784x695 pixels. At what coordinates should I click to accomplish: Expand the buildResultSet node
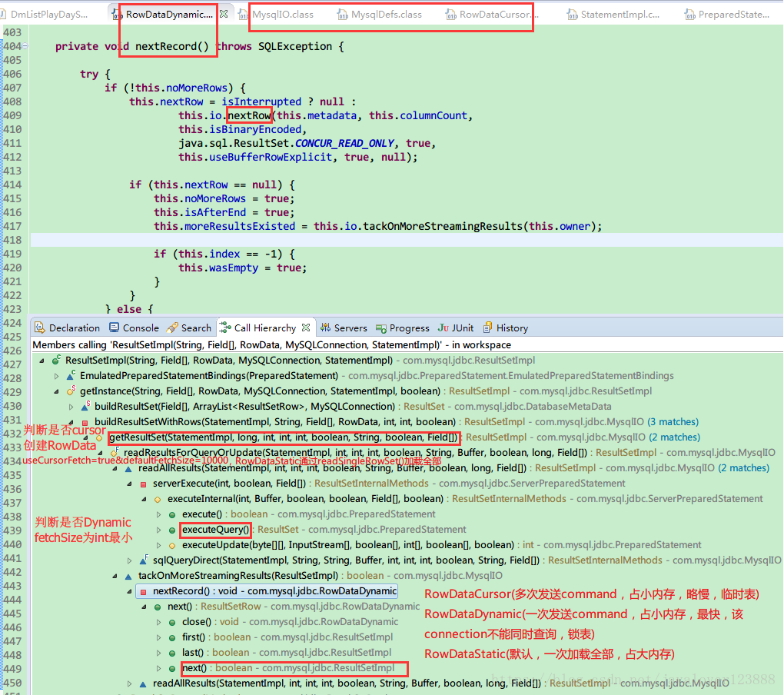pyautogui.click(x=71, y=407)
